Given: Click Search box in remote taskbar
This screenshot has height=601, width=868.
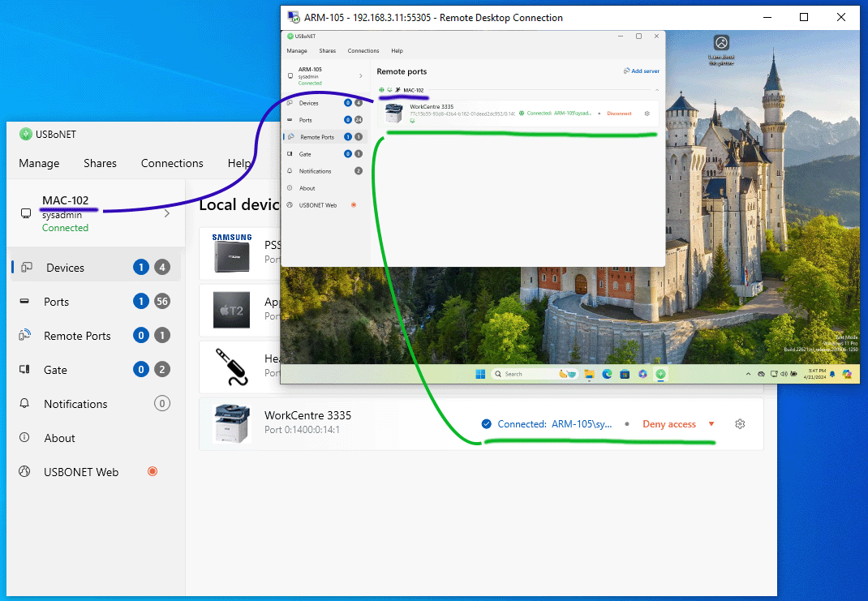Looking at the screenshot, I should point(535,374).
